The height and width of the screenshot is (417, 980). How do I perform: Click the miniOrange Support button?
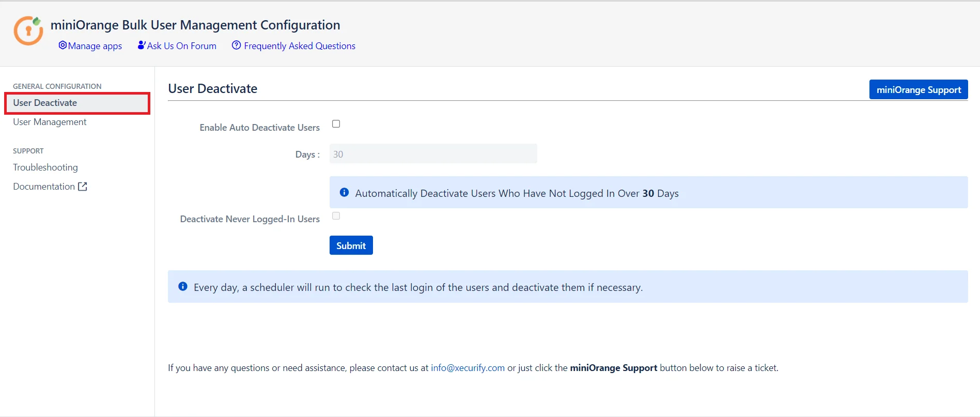tap(919, 89)
